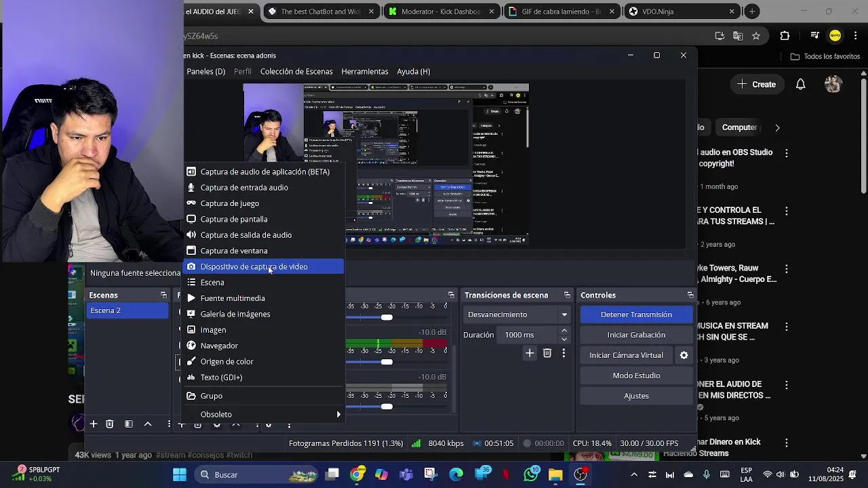Click Modo Estudio button
The height and width of the screenshot is (488, 868).
[x=636, y=375]
